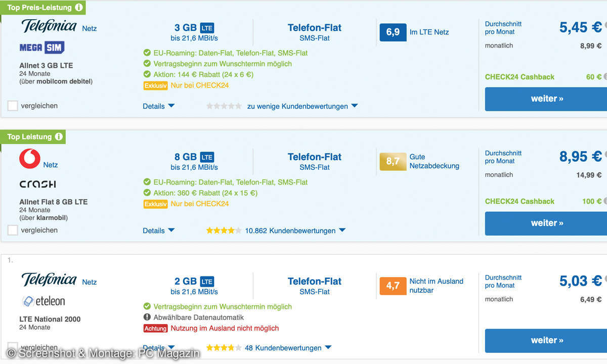Viewport: 607px width, 364px height.
Task: Check vergleichen for Allnet Flat 8 GB LTE
Action: [x=13, y=230]
